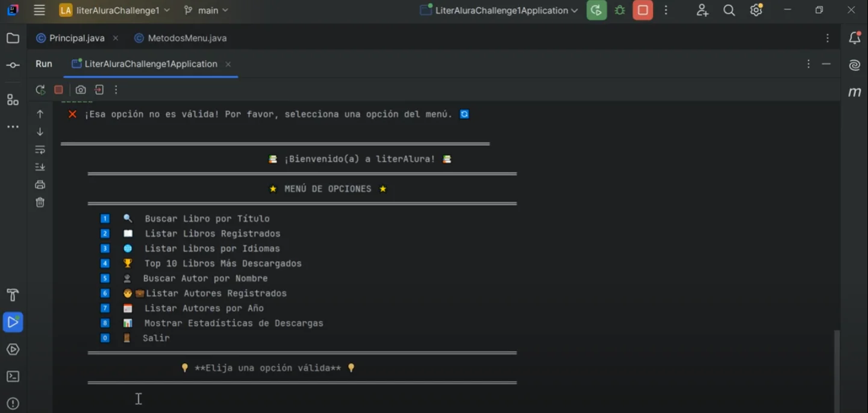Expand the literAluraChallenge1 project dropdown

click(x=114, y=10)
